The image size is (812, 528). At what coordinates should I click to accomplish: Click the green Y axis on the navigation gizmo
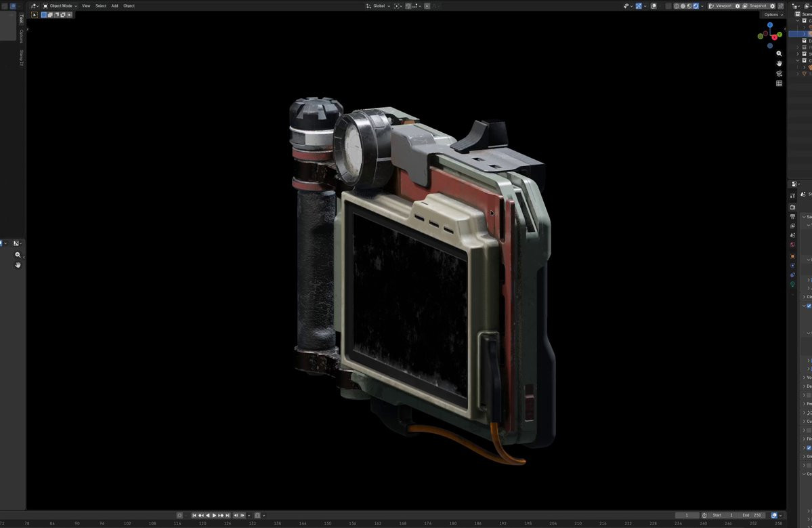[779, 34]
